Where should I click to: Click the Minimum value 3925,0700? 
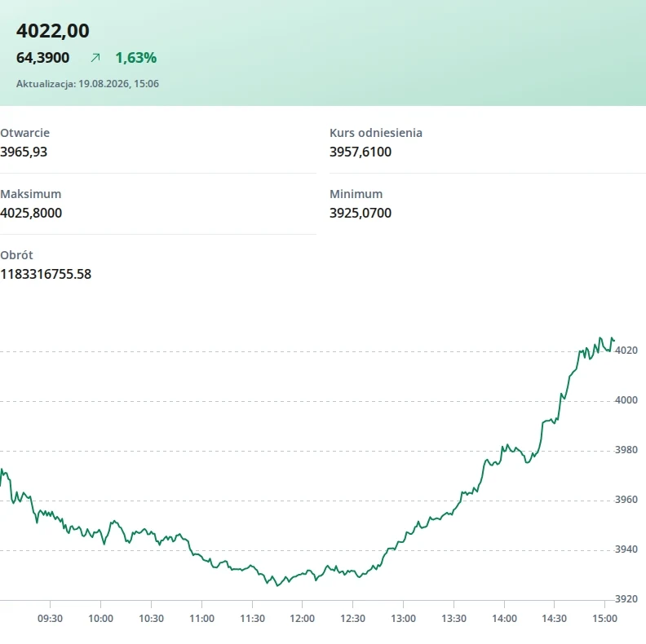pyautogui.click(x=361, y=213)
